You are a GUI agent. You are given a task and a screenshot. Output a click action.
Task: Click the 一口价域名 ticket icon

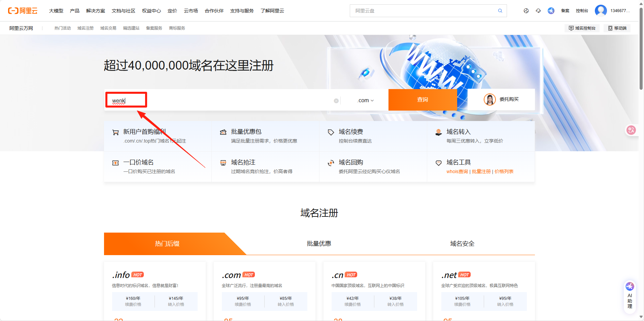click(115, 163)
